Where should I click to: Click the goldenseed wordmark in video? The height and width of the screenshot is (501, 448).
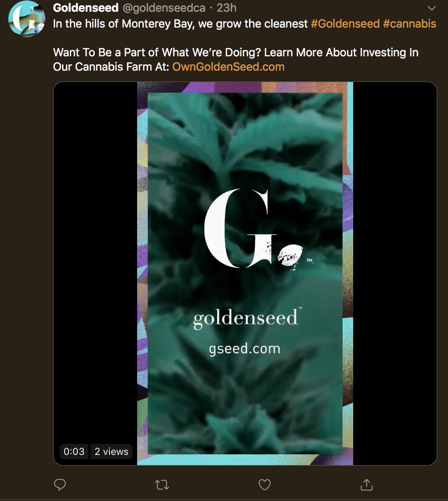click(246, 318)
